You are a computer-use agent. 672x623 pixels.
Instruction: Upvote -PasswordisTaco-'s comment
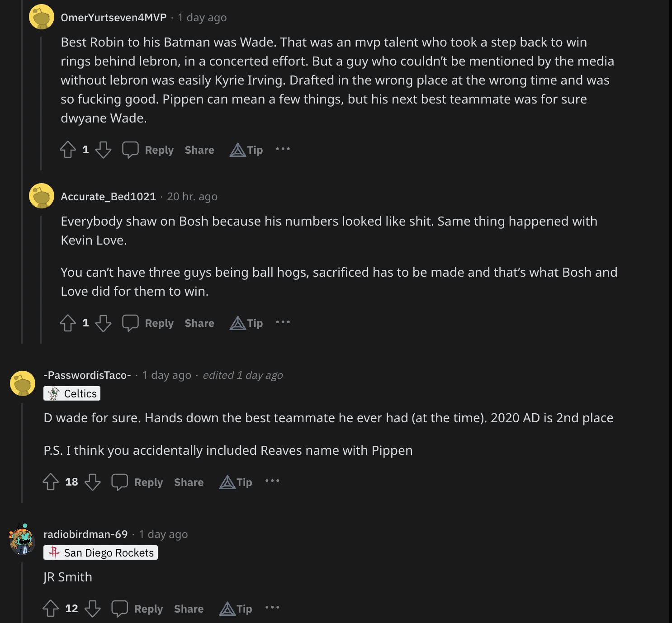point(51,482)
